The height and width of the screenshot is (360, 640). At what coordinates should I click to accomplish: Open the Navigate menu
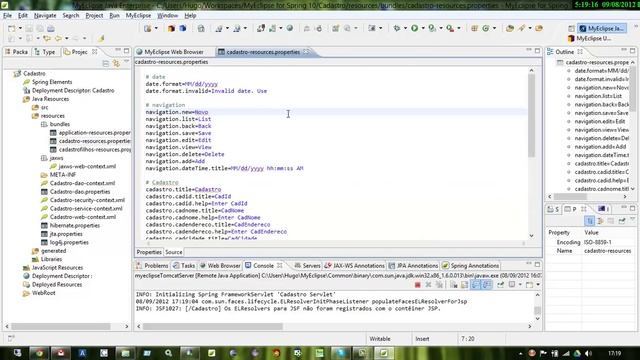[x=45, y=16]
